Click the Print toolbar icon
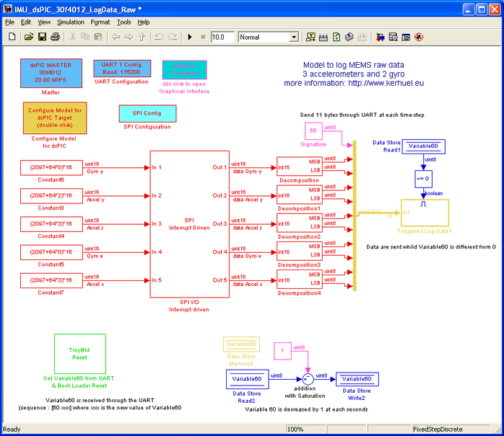 point(55,37)
